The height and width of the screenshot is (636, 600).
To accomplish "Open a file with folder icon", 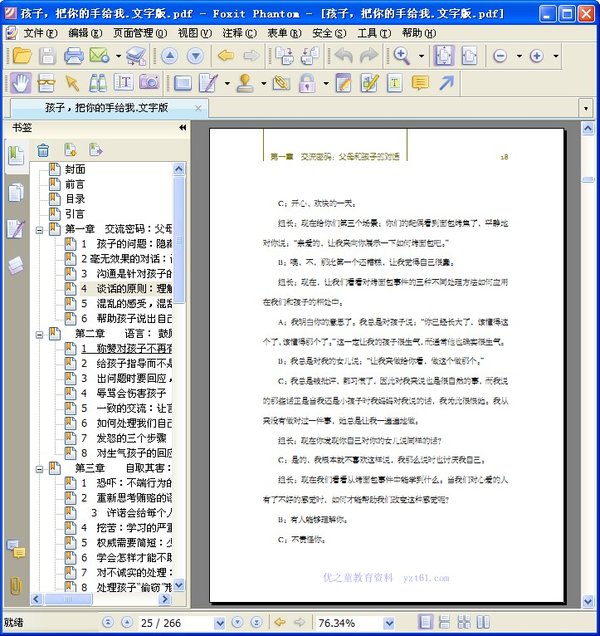I will click(x=22, y=56).
